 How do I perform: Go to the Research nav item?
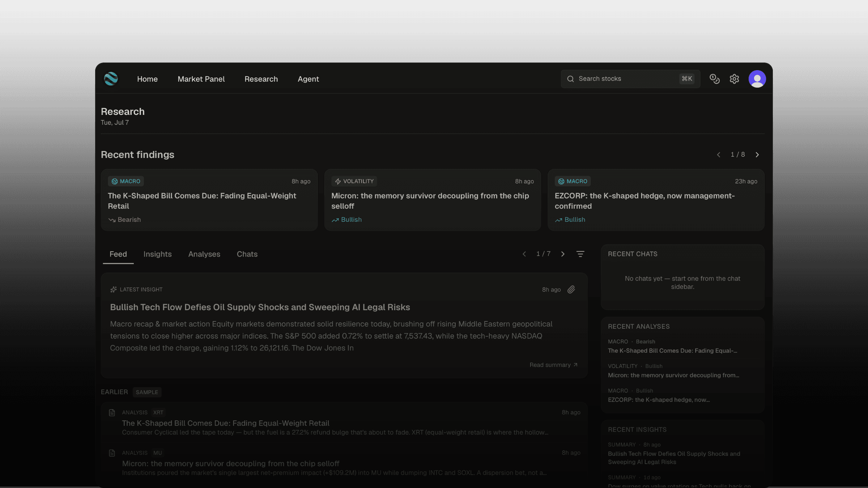261,79
